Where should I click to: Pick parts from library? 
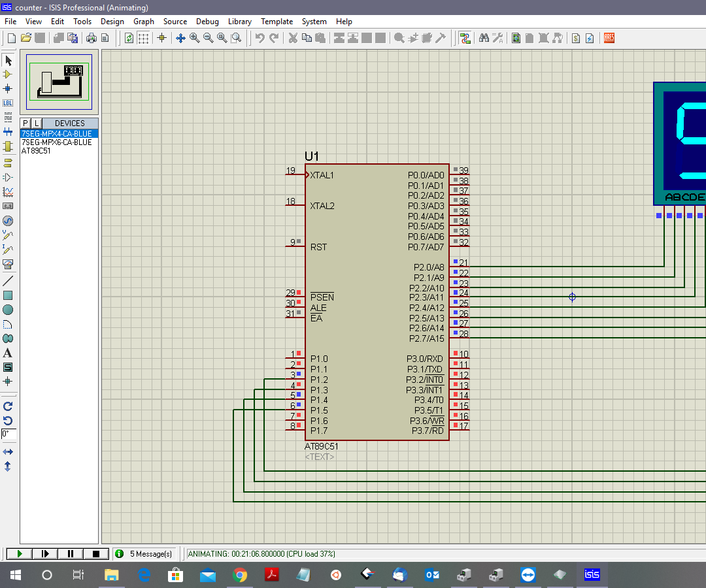click(x=399, y=39)
